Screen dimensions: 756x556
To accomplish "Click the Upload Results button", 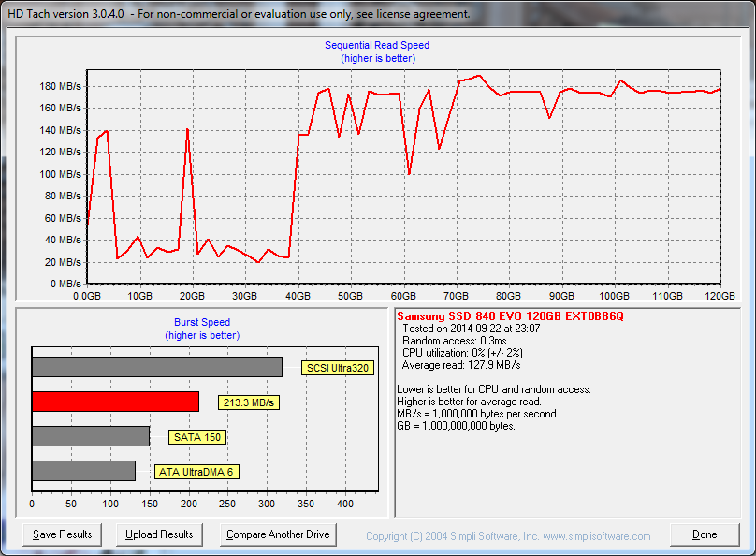I will [159, 534].
